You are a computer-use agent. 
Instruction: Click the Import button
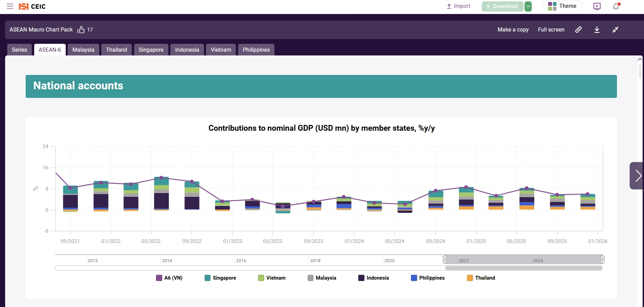(459, 7)
